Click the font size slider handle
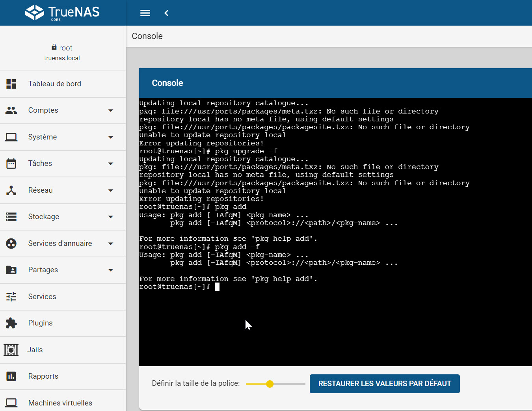532x411 pixels. (x=270, y=384)
